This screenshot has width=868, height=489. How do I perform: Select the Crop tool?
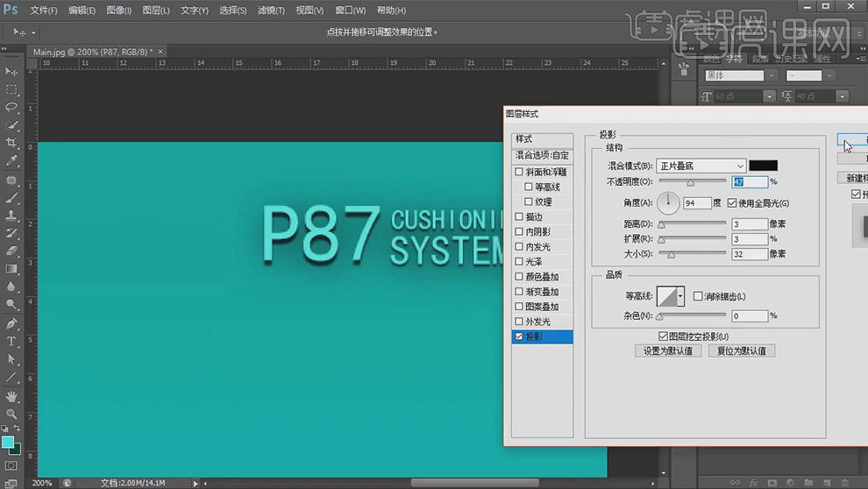11,143
